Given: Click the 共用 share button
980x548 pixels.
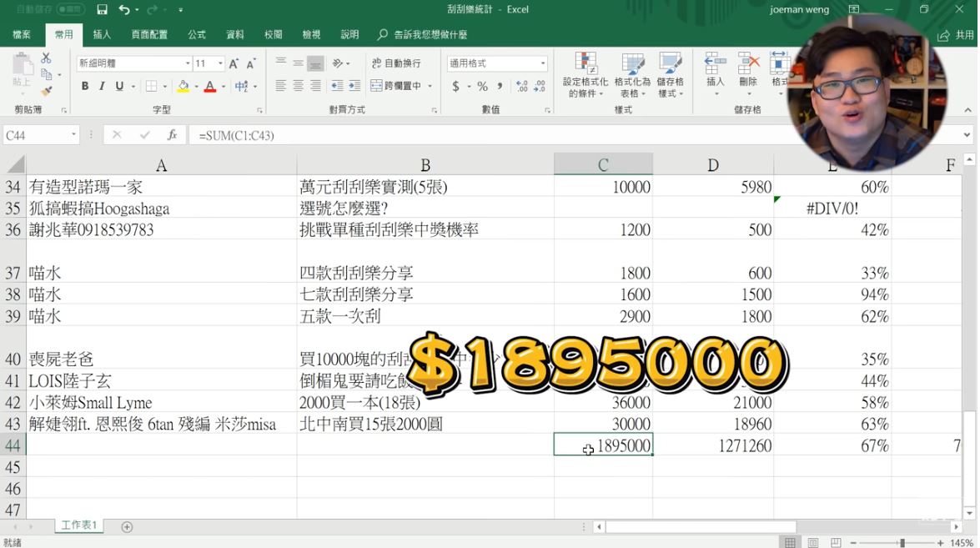Looking at the screenshot, I should pyautogui.click(x=956, y=35).
